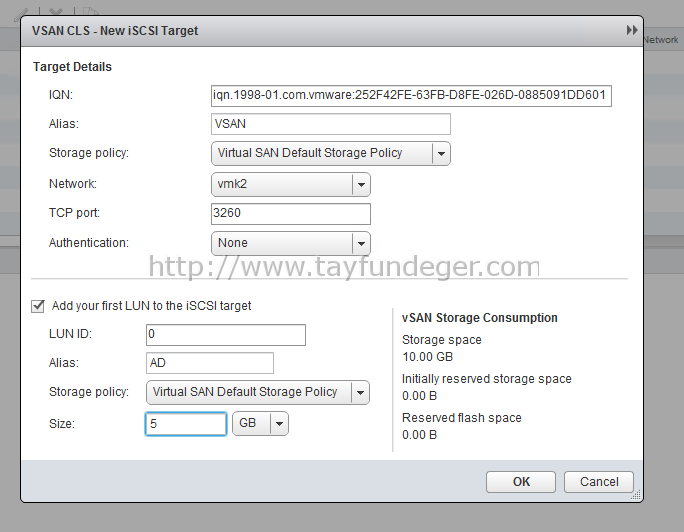684x532 pixels.
Task: Click the Authentication label
Action: pyautogui.click(x=89, y=243)
